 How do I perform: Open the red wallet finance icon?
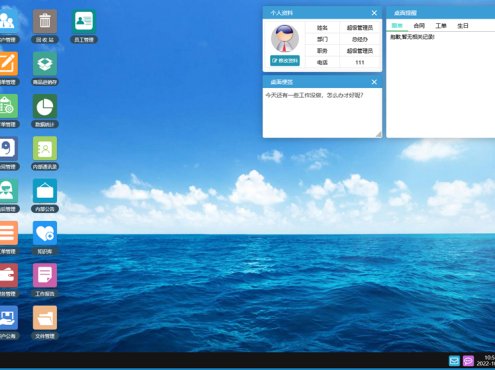pyautogui.click(x=8, y=275)
